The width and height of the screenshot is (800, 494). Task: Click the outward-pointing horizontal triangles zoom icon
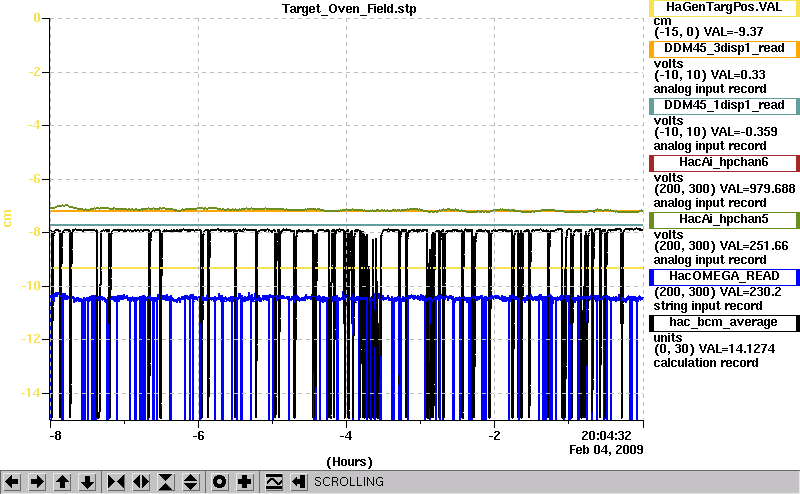coord(141,482)
